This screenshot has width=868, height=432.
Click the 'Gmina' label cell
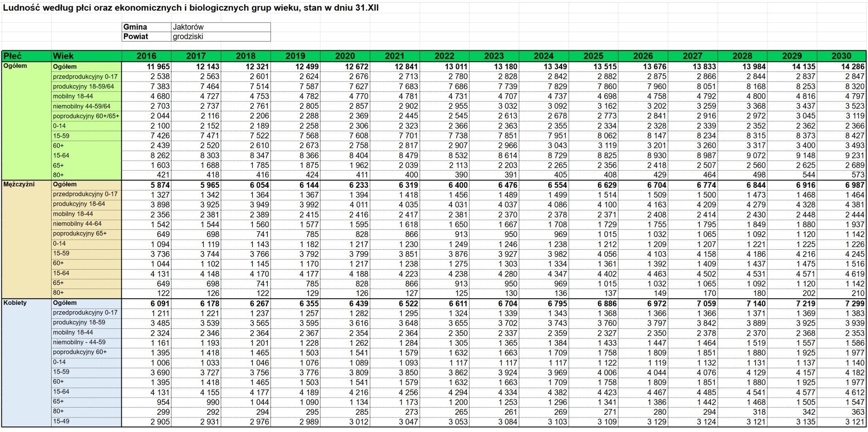147,27
